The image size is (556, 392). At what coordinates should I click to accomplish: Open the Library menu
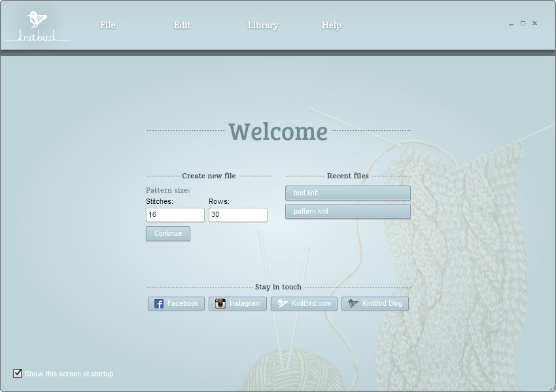pyautogui.click(x=263, y=25)
